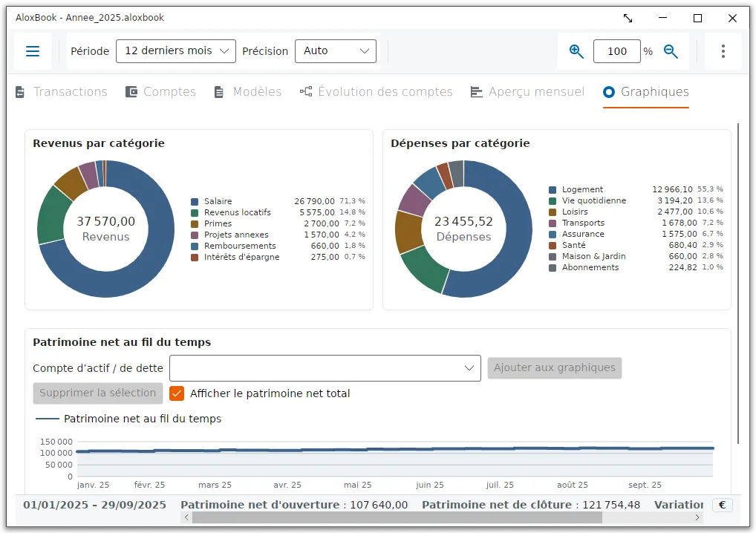This screenshot has width=756, height=533.
Task: Open the three-dot more options menu
Action: pyautogui.click(x=723, y=51)
